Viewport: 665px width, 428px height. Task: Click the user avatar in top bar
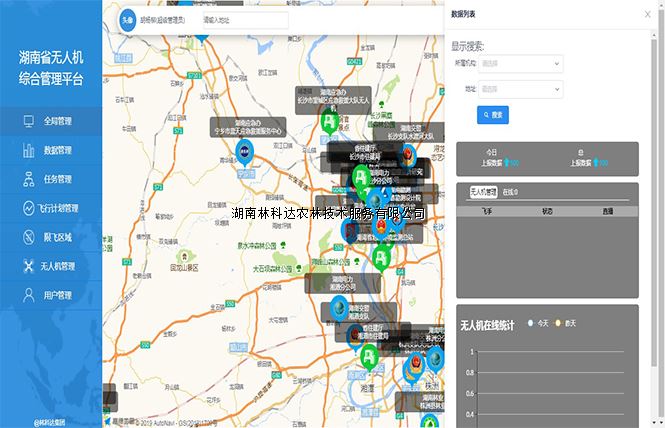tap(127, 19)
